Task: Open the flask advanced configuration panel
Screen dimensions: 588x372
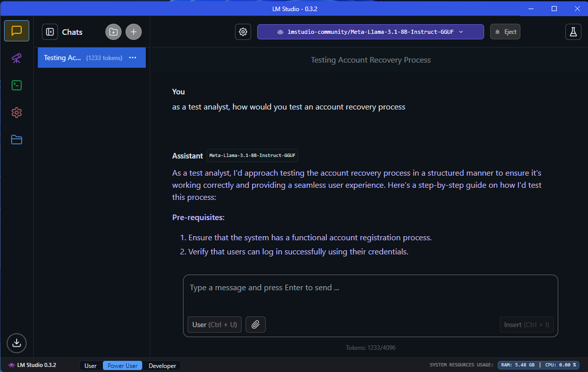Action: pos(573,32)
